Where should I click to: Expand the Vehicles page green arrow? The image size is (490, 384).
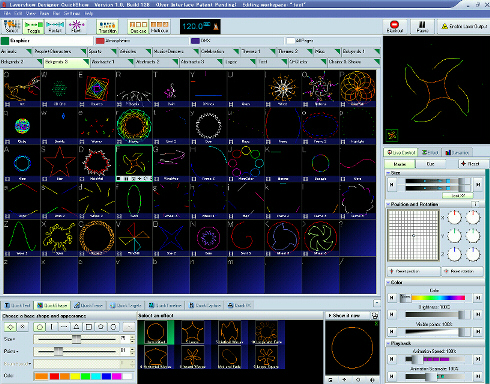[x=148, y=51]
